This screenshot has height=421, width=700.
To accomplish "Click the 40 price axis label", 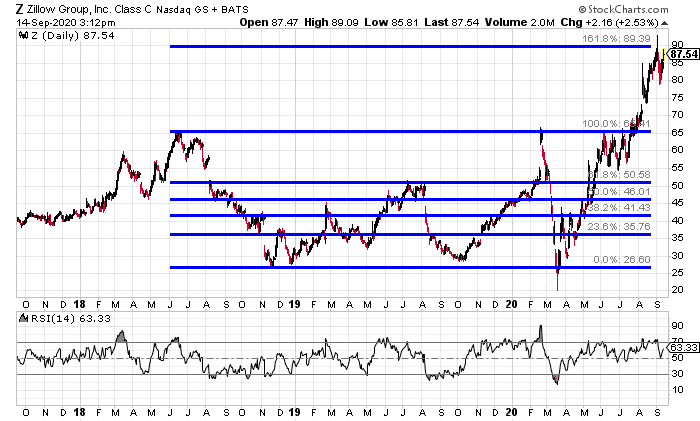I will [677, 220].
